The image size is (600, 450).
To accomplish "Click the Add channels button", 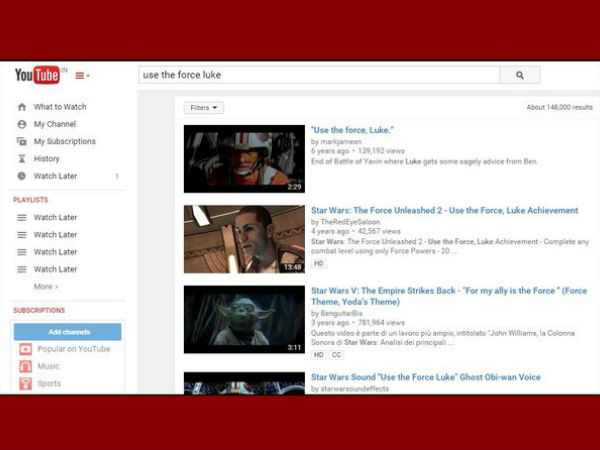I will point(68,331).
